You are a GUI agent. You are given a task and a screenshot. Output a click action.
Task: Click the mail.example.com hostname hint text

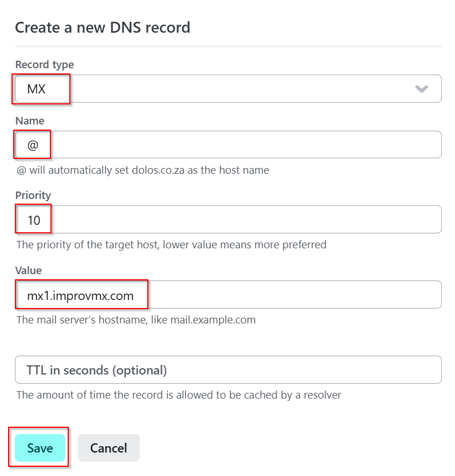point(136,319)
